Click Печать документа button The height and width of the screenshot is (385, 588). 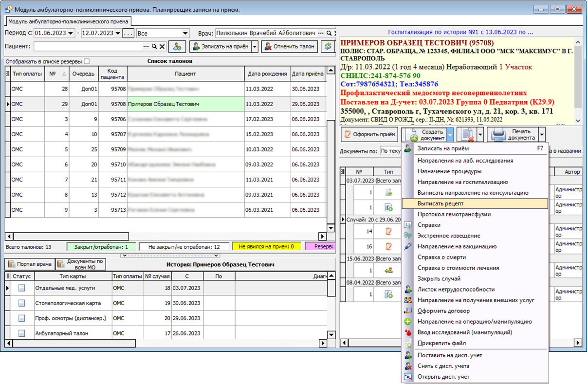[x=513, y=134]
